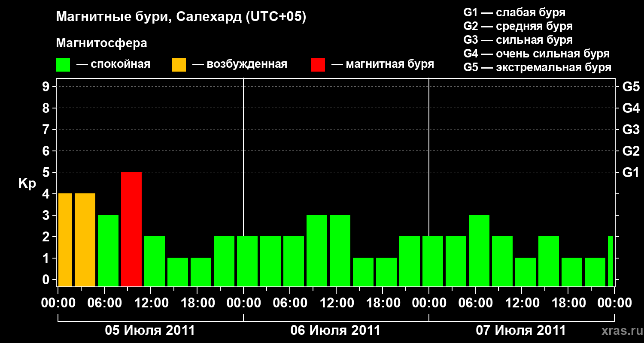This screenshot has height=343, width=644.
Task: Select the Kp 1 bar at 12:00 on 07 Июля
Action: [x=526, y=272]
